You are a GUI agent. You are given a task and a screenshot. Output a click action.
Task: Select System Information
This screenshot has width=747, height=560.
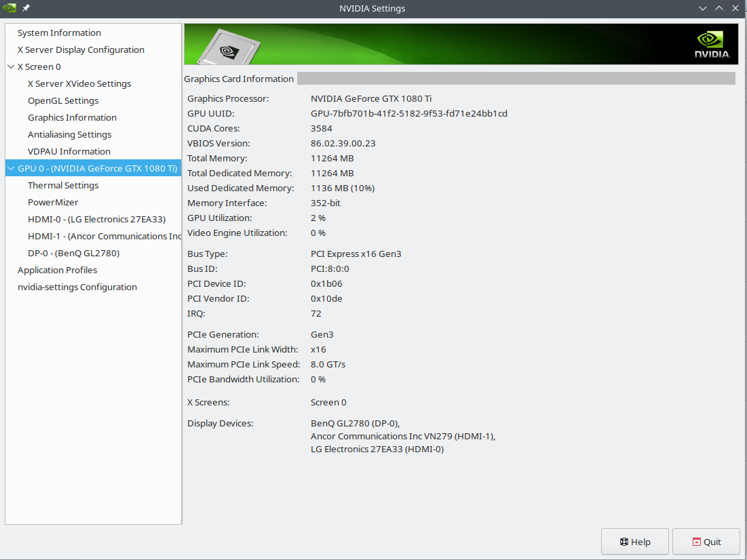60,33
